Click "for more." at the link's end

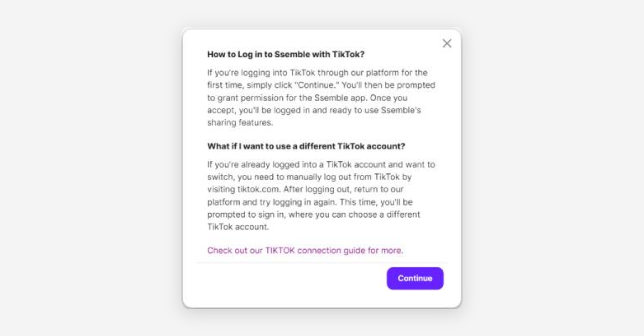point(385,251)
